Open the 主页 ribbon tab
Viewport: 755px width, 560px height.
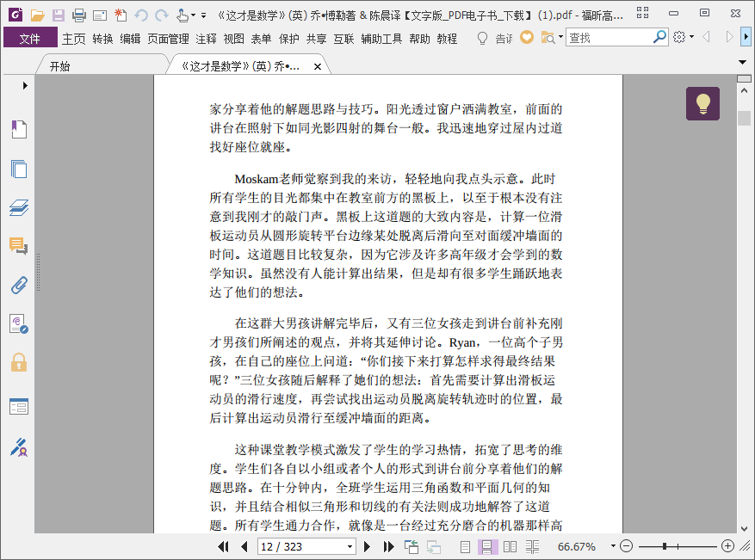(74, 39)
